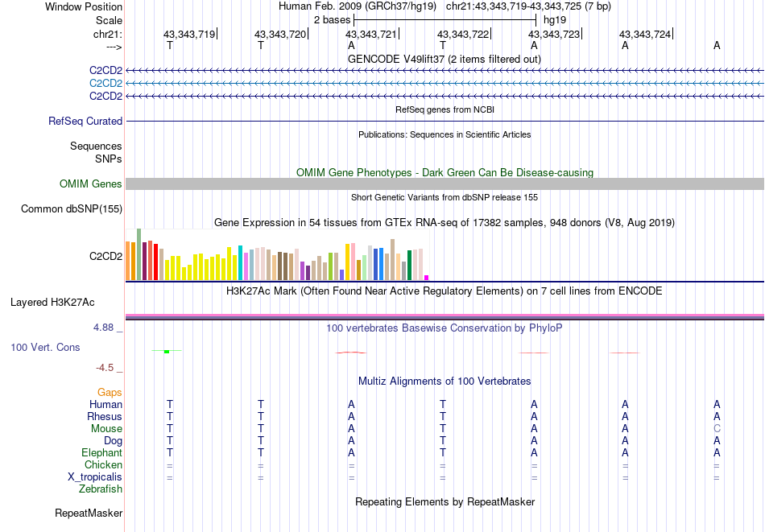Click the GTEx Gene Expression track title
This screenshot has width=765, height=532.
click(x=445, y=222)
